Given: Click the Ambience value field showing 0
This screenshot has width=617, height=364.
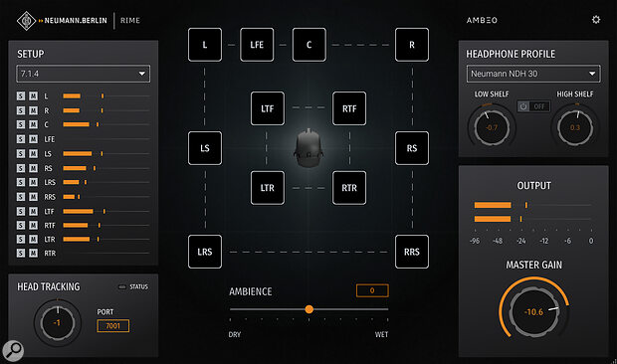Looking at the screenshot, I should pos(372,290).
